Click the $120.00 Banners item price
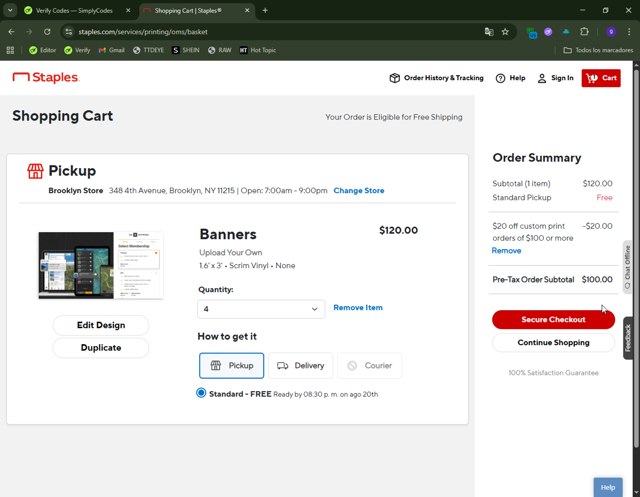Image resolution: width=640 pixels, height=497 pixels. [398, 230]
